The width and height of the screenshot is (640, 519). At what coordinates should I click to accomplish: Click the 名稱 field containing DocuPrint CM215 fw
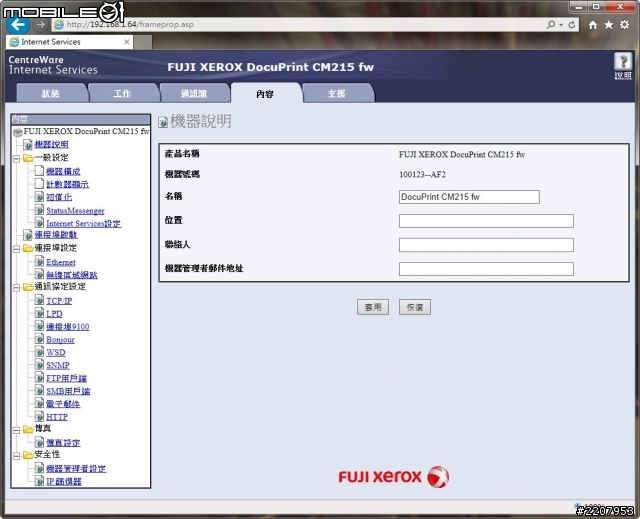click(x=469, y=197)
